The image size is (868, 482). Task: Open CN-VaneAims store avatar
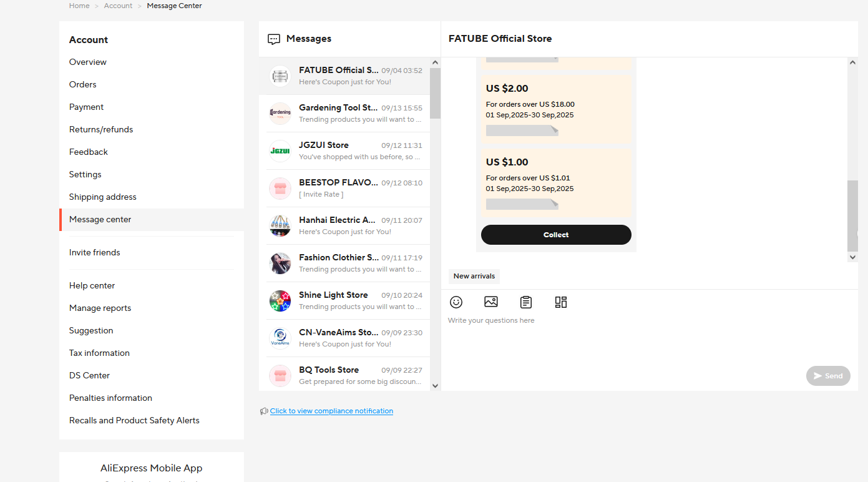coord(280,338)
